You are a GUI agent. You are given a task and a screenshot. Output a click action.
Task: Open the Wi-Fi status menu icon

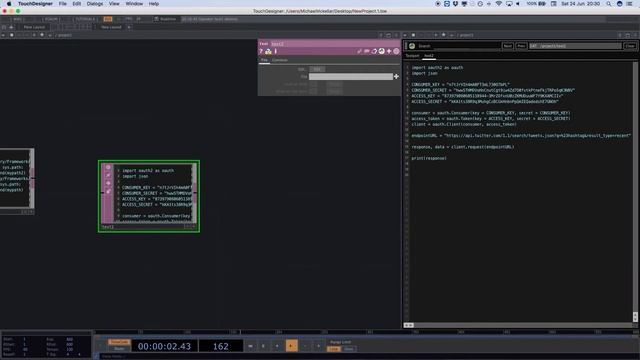(x=498, y=4)
